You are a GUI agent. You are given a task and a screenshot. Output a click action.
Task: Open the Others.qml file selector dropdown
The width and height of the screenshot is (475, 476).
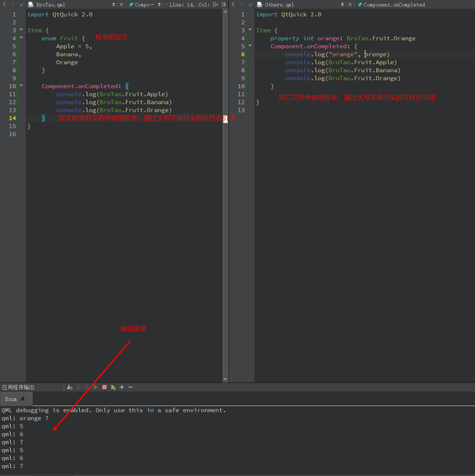pos(342,5)
